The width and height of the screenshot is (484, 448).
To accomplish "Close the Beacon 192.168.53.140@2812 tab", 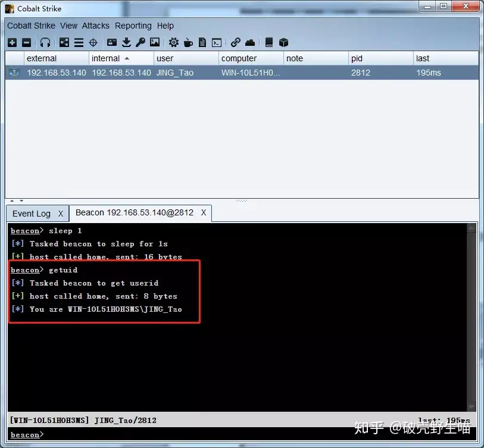I will click(x=204, y=212).
